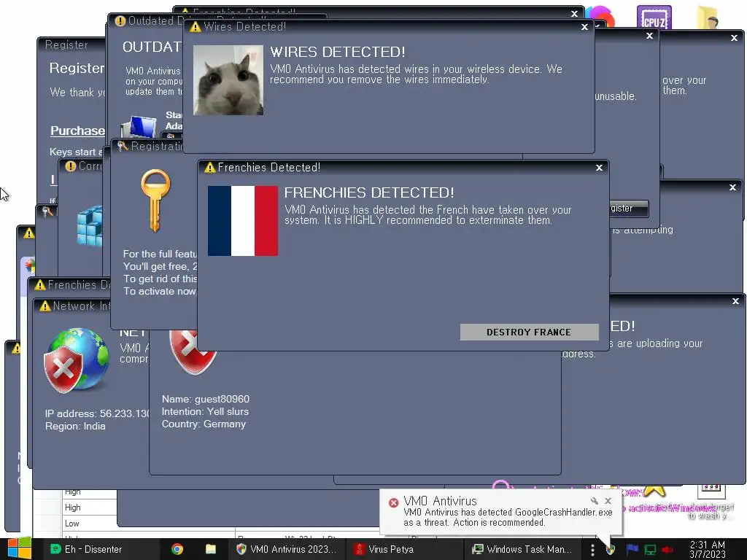Screen dimensions: 747x560
Task: Click 'Country: Germany' text
Action: [204, 424]
